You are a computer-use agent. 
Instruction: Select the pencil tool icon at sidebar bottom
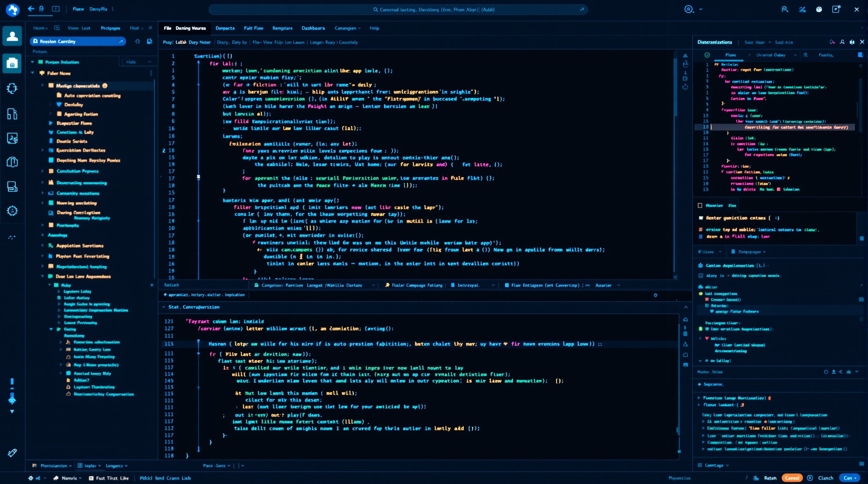tap(12, 453)
